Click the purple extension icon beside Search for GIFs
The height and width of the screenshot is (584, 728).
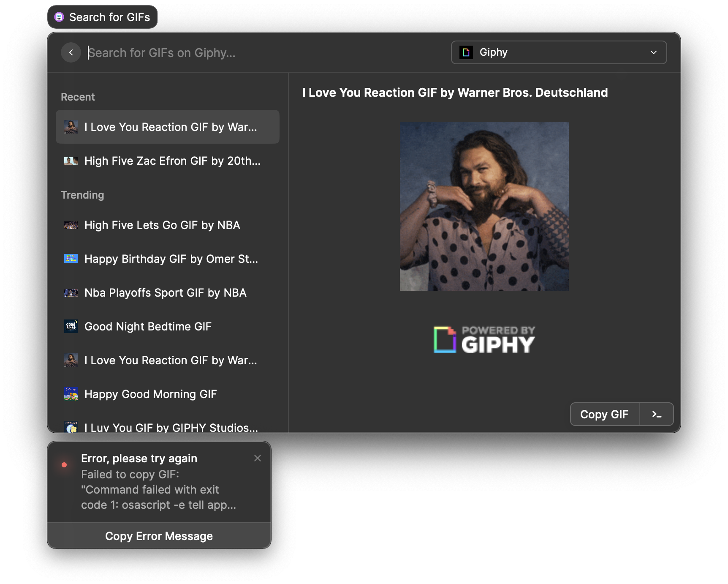point(59,17)
